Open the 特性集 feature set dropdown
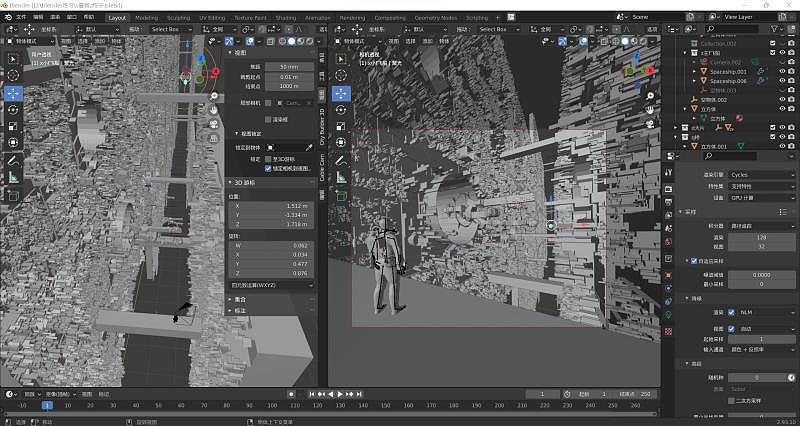Image resolution: width=800 pixels, height=426 pixels. 761,186
